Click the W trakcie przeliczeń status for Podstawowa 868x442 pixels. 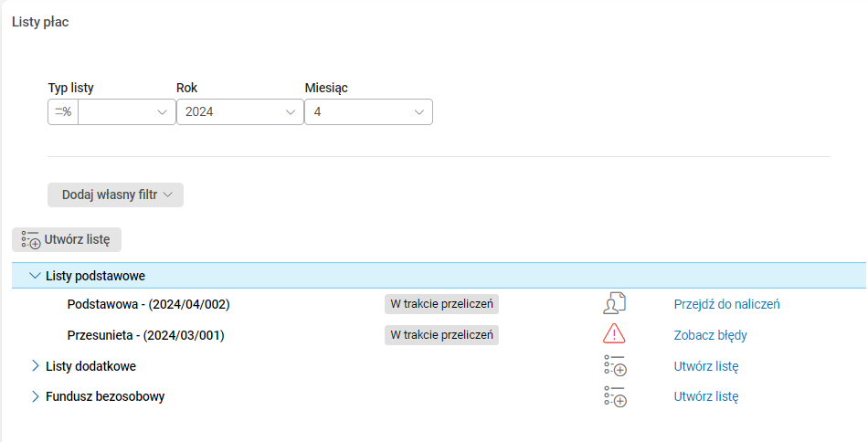[441, 304]
